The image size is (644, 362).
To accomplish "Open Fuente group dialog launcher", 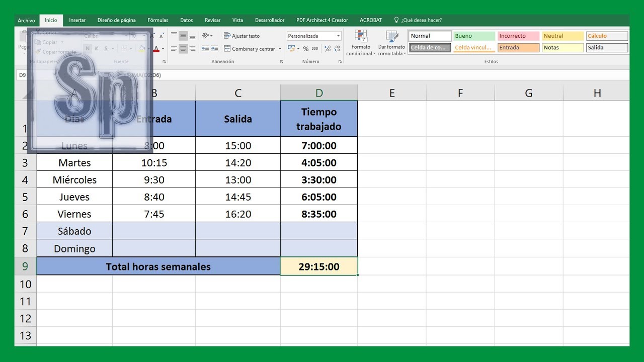I will pyautogui.click(x=164, y=62).
